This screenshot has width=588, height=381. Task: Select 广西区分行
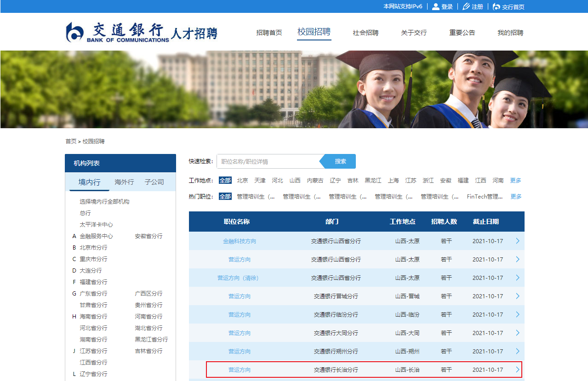tap(148, 294)
